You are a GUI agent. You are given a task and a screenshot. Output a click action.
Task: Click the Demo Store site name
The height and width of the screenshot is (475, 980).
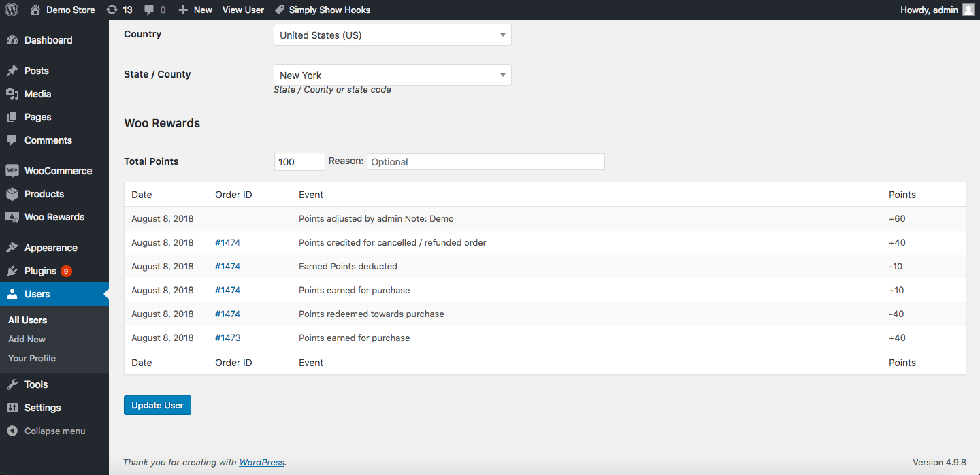pyautogui.click(x=71, y=10)
